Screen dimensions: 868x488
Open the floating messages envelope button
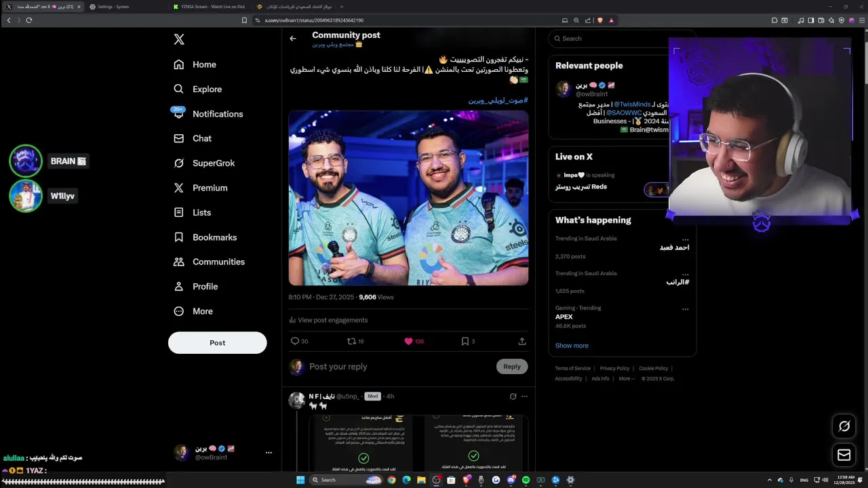pyautogui.click(x=844, y=455)
